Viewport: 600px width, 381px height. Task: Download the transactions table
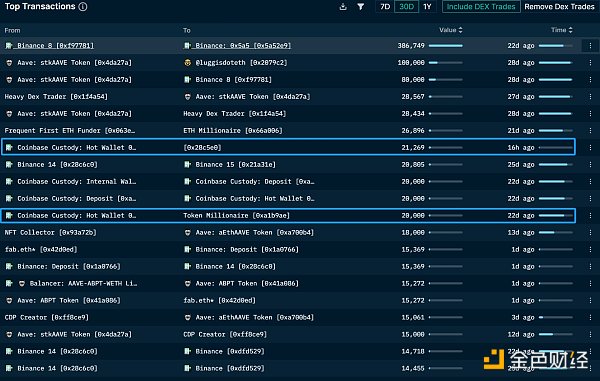[343, 7]
